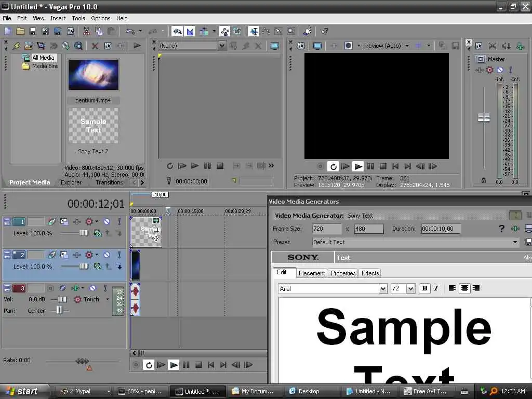Toggle Bold text formatting
The image size is (532, 399).
pyautogui.click(x=424, y=288)
